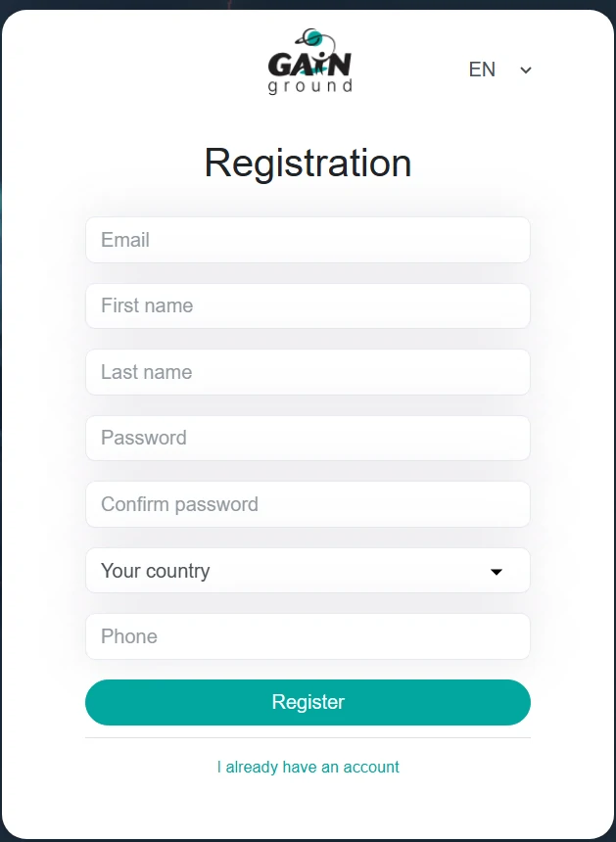The height and width of the screenshot is (842, 616).
Task: Focus the Confirm password field
Action: (308, 504)
